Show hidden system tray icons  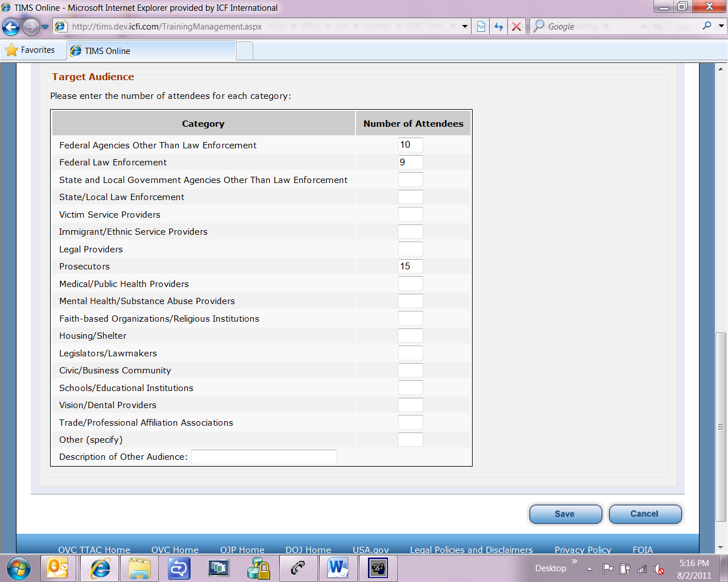(x=590, y=568)
